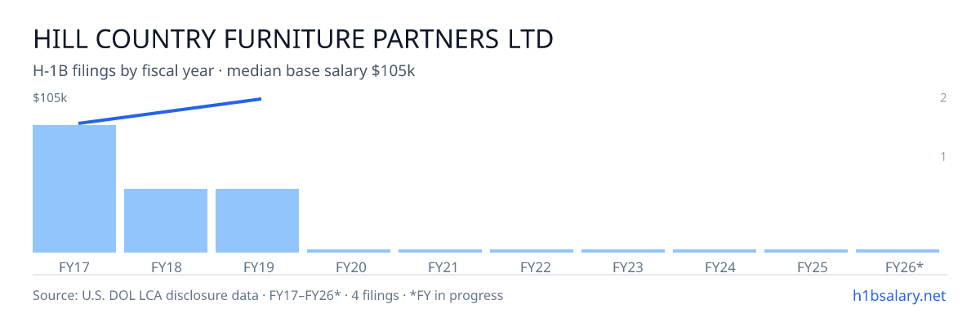The image size is (980, 327).
Task: Click the Hill Country Furniture Partners title
Action: click(x=293, y=38)
